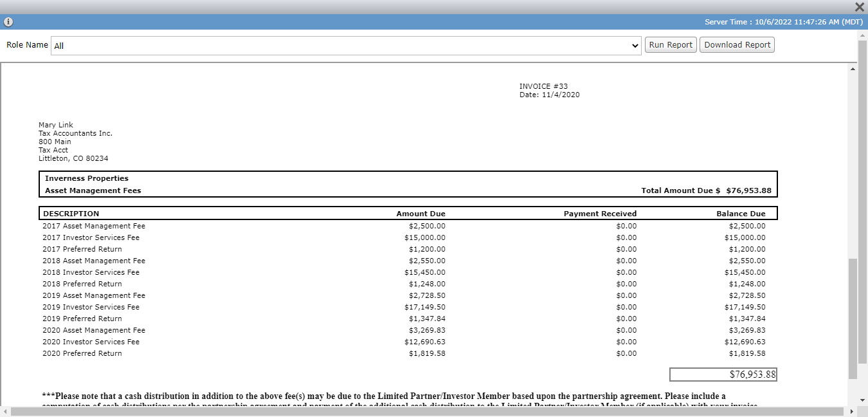
Task: Click the Run Report button
Action: point(671,45)
